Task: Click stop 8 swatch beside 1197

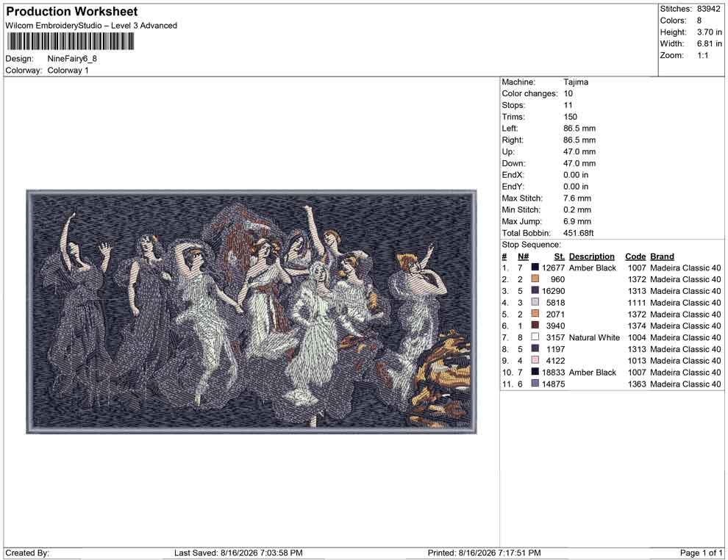Action: tap(535, 348)
